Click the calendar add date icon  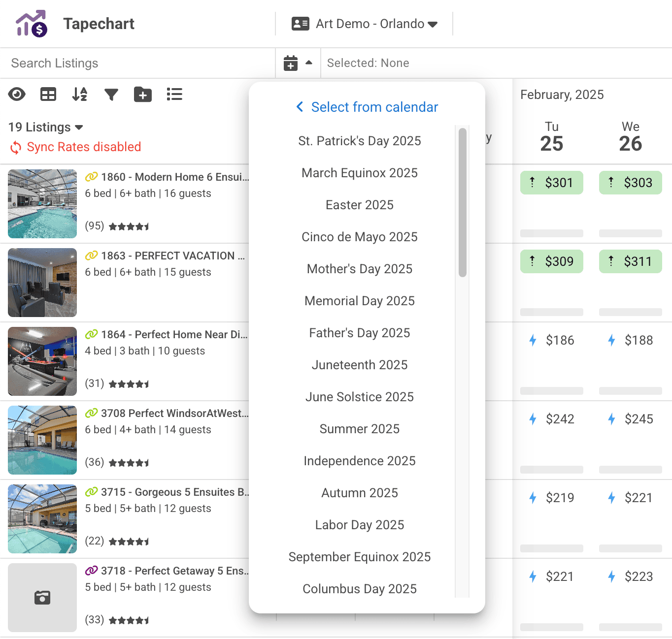[x=291, y=63]
